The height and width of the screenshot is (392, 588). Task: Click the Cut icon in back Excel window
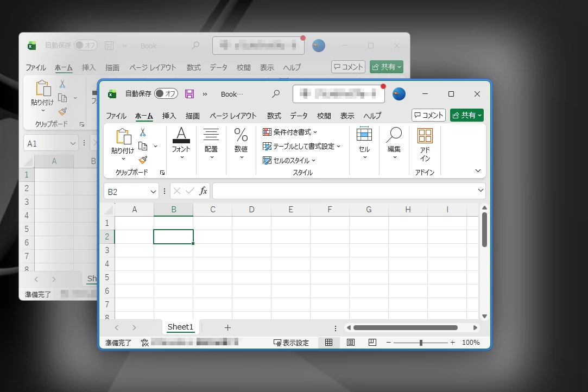62,84
